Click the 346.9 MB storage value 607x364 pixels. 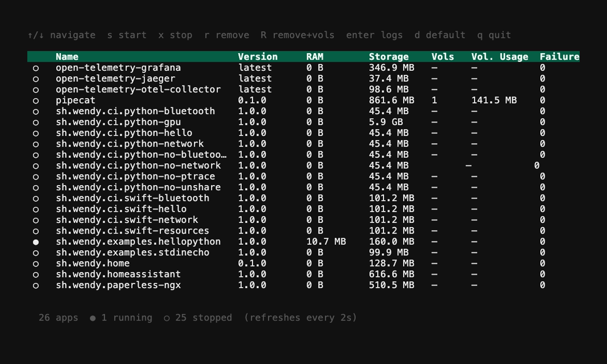[392, 68]
